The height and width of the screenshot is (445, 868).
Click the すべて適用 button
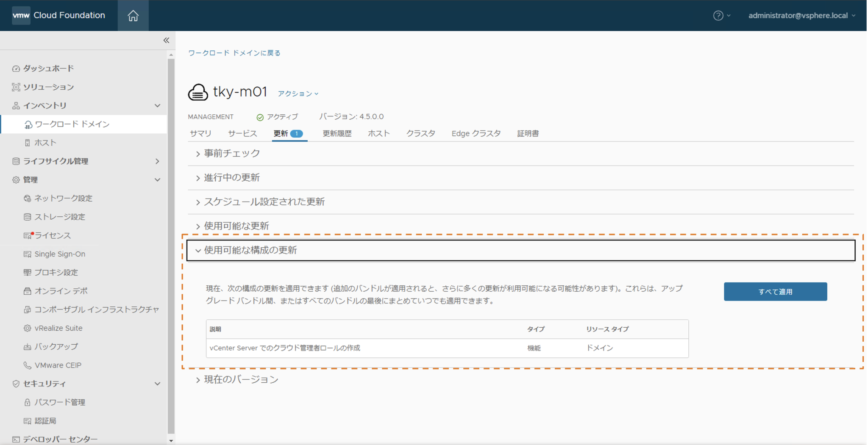point(775,292)
